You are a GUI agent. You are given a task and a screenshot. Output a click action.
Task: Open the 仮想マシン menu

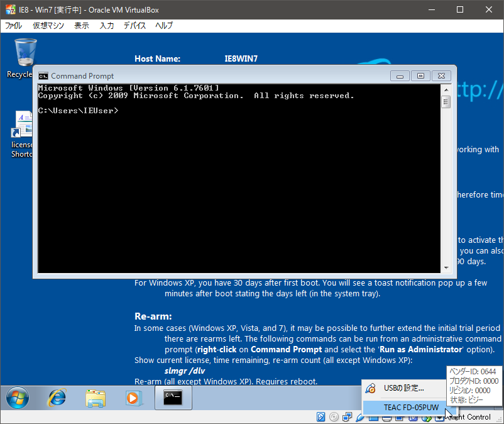tap(48, 26)
